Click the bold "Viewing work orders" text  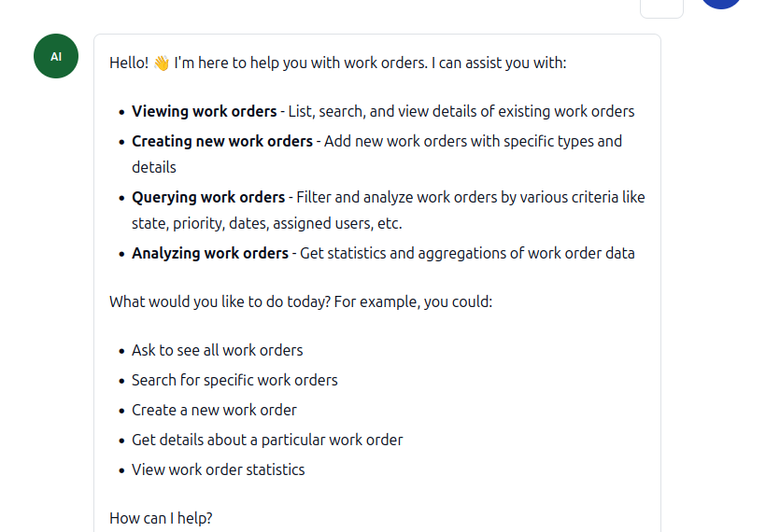204,112
